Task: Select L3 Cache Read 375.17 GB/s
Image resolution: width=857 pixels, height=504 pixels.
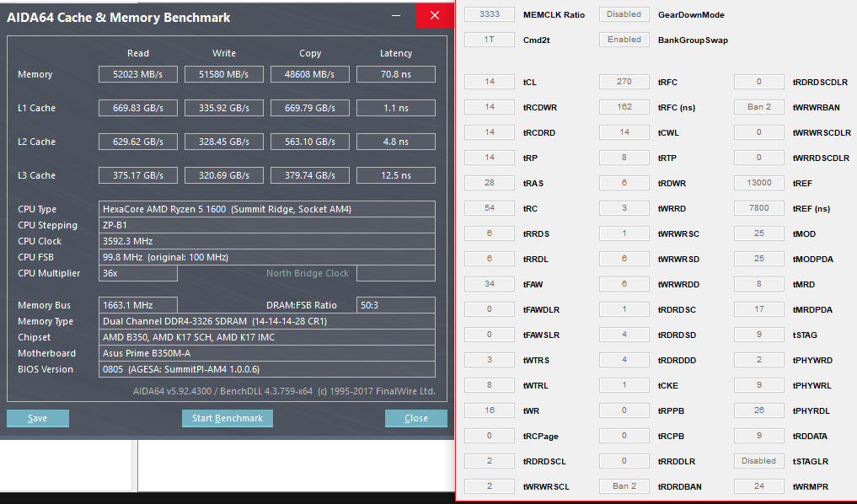Action: [x=137, y=175]
